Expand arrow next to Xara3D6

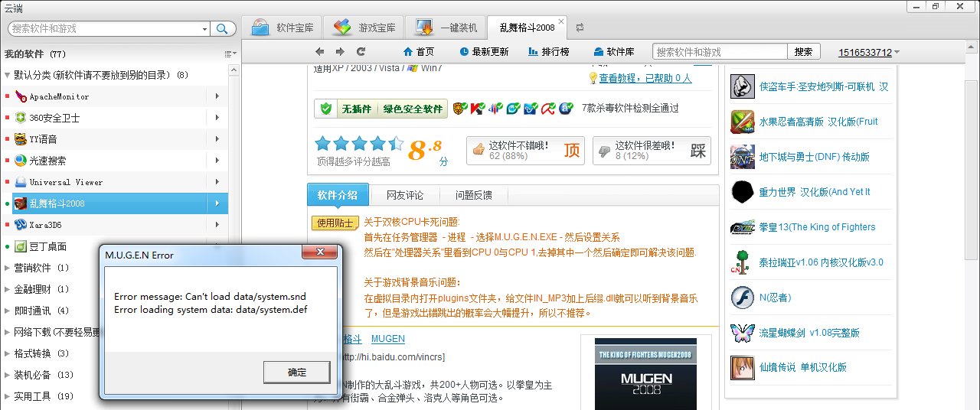[x=217, y=225]
